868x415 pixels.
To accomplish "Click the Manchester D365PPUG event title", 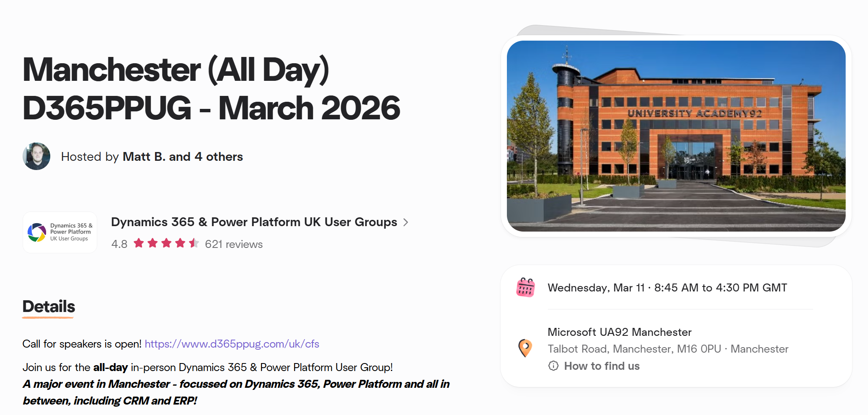I will pos(211,88).
